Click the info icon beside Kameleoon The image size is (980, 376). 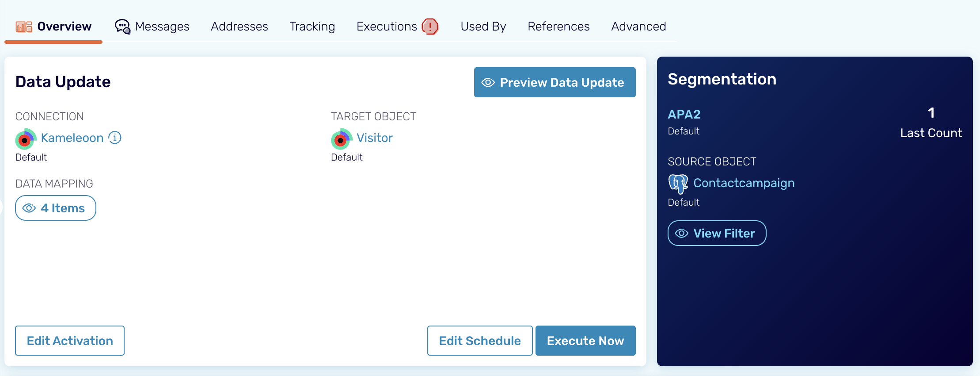tap(115, 138)
